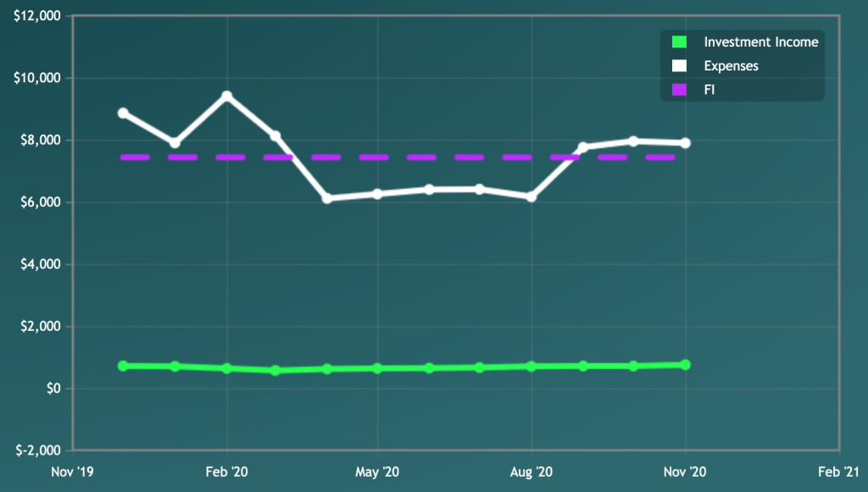The width and height of the screenshot is (868, 492).
Task: Click the purple FI legend swatch
Action: [x=678, y=88]
